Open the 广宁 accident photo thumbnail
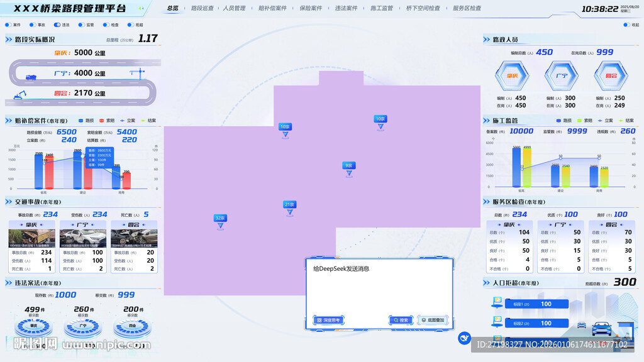This screenshot has height=362, width=644. (x=83, y=238)
